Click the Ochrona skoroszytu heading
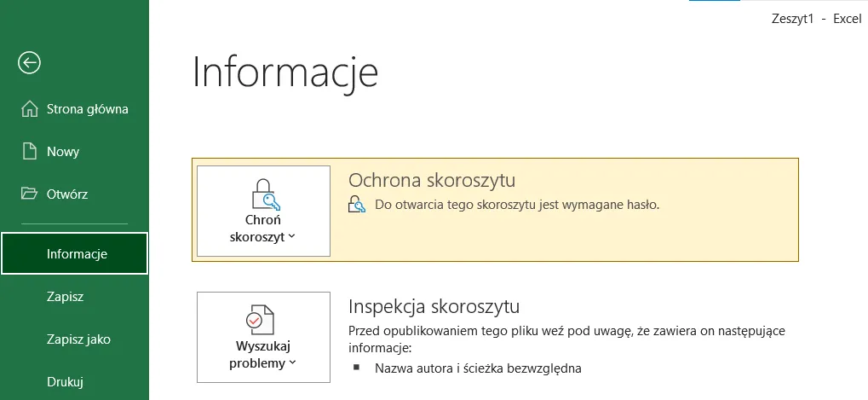Viewport: 868px width, 400px height. tap(432, 180)
